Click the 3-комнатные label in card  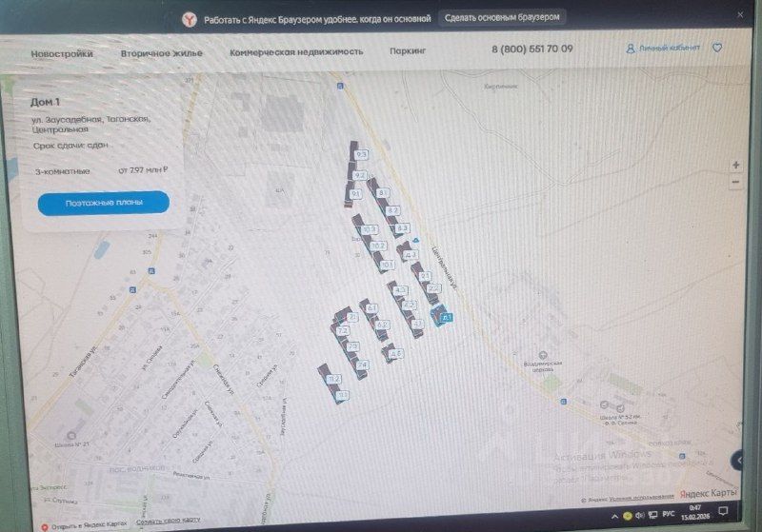click(63, 171)
